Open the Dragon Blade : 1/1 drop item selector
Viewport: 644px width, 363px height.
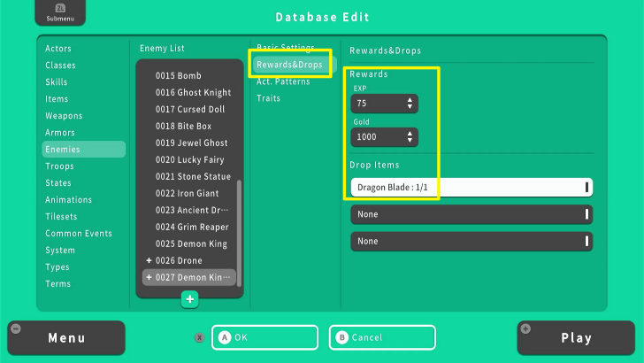point(471,188)
